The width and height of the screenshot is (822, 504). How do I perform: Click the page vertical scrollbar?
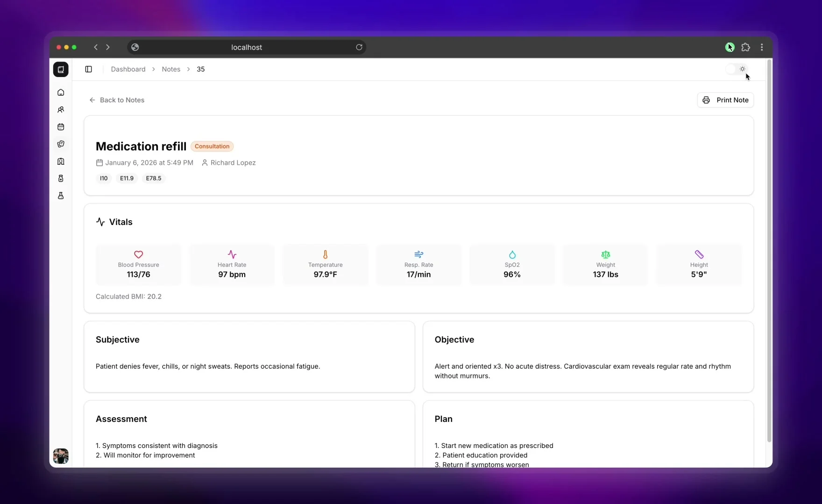coord(769,252)
